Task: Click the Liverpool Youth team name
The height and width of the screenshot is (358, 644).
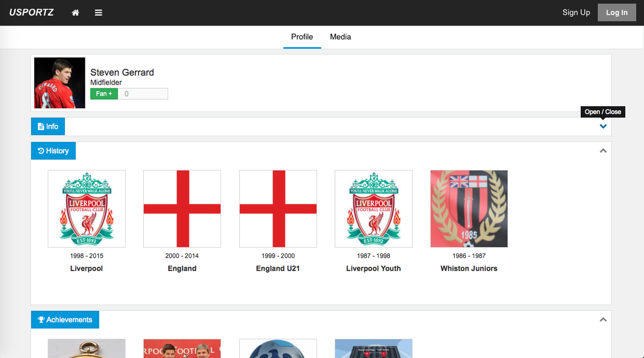Action: click(374, 268)
